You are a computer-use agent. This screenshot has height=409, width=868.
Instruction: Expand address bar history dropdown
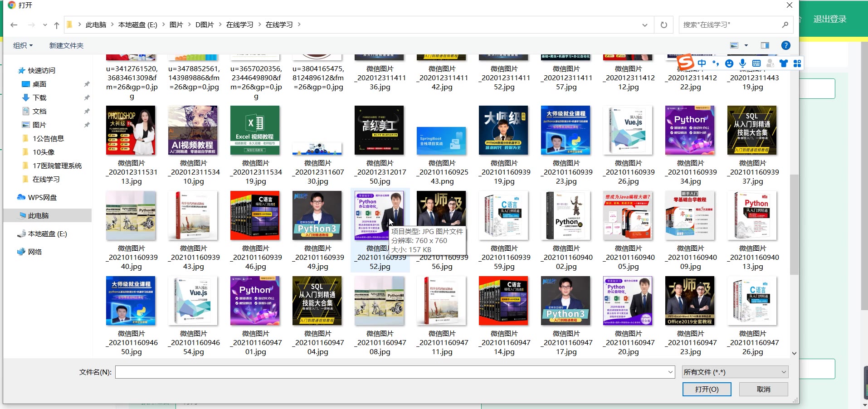[x=644, y=25]
